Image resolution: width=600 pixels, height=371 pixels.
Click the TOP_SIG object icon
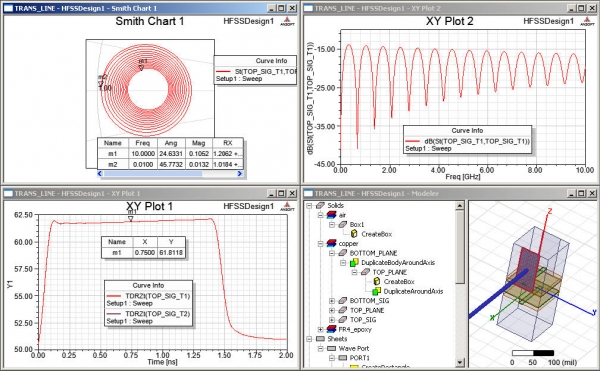[x=343, y=320]
